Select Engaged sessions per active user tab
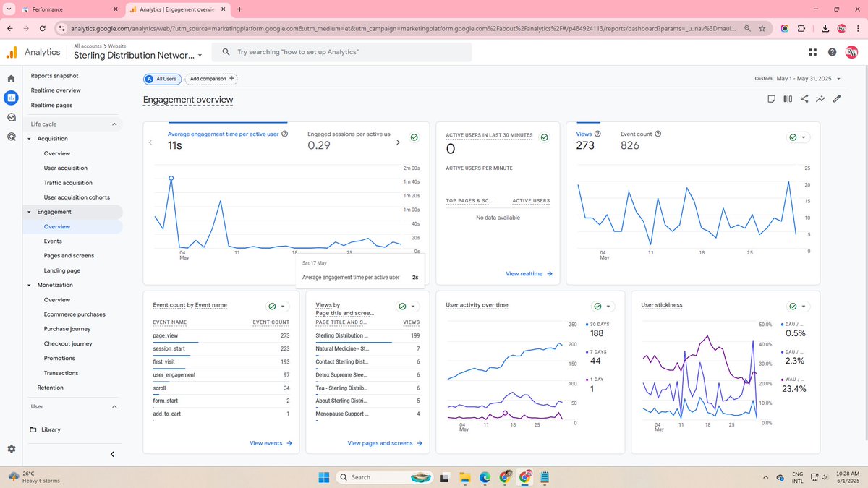 pyautogui.click(x=349, y=140)
